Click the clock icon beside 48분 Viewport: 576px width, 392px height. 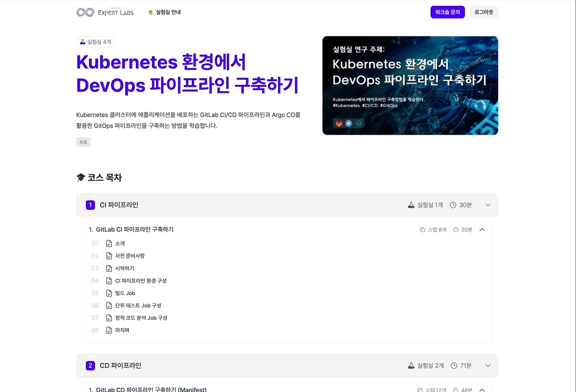456,390
